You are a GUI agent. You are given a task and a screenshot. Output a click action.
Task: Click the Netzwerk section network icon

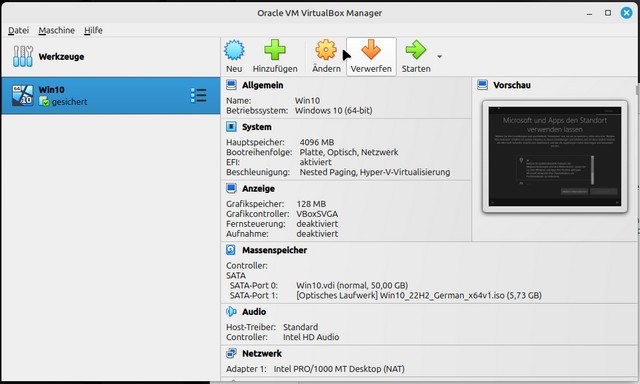tap(231, 353)
